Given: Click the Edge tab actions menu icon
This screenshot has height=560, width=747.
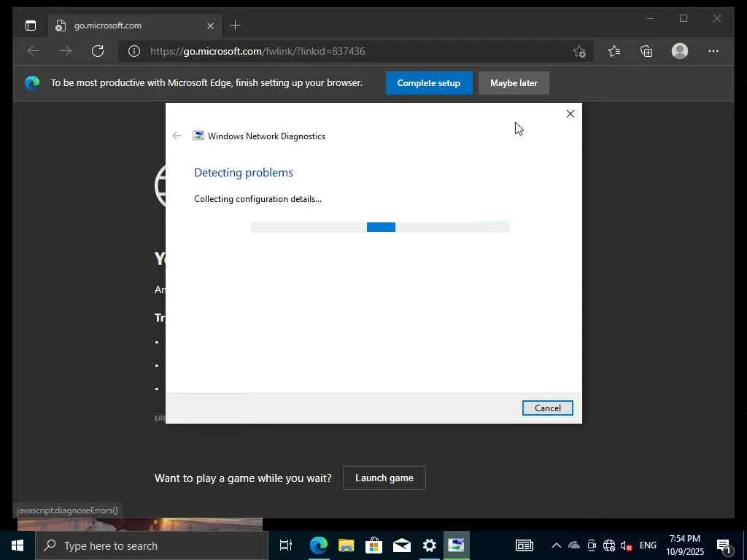Looking at the screenshot, I should pyautogui.click(x=31, y=26).
